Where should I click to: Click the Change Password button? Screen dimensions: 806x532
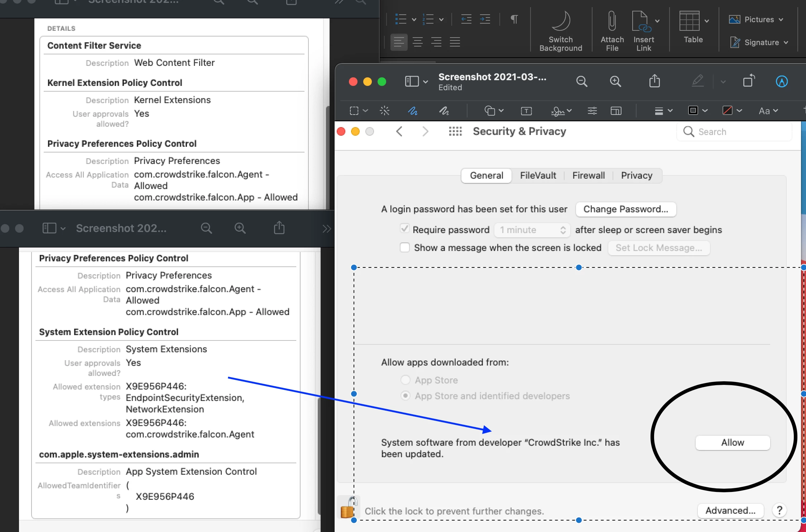point(625,209)
